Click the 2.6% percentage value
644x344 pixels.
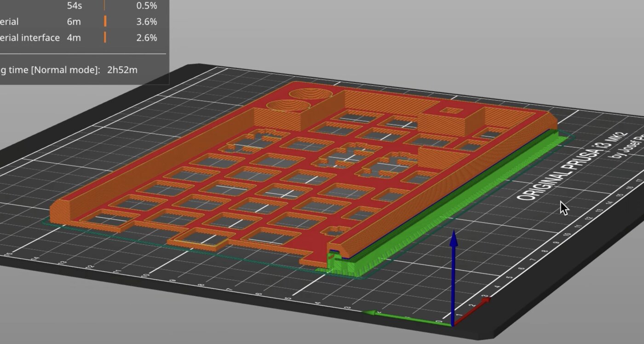146,38
